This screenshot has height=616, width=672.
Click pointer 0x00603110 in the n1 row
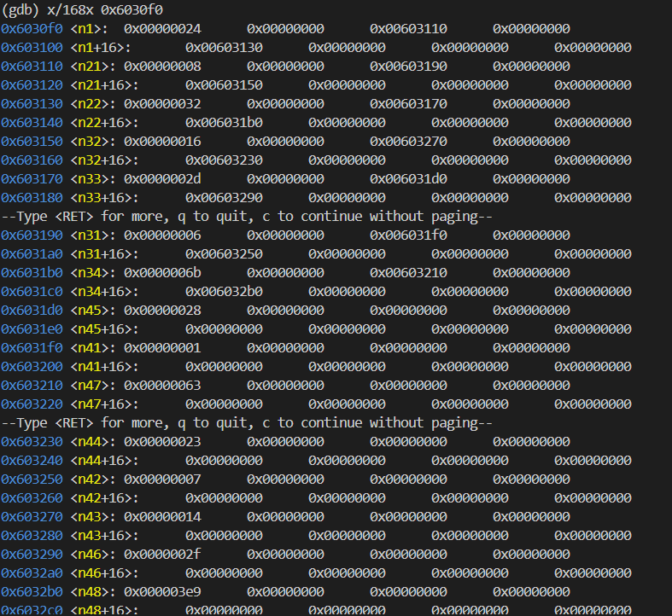point(408,29)
